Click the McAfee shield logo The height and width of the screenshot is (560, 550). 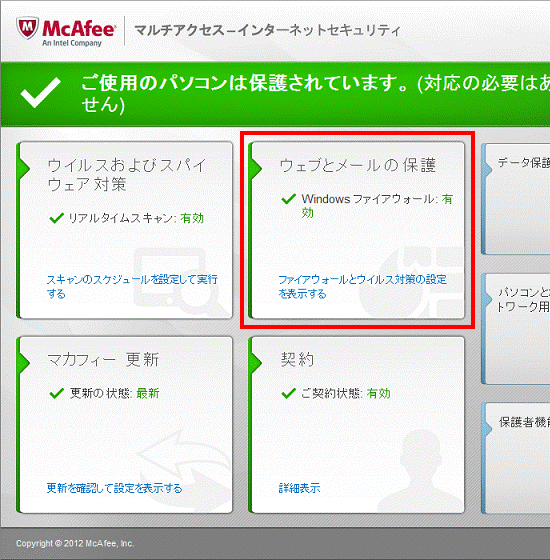[x=27, y=29]
